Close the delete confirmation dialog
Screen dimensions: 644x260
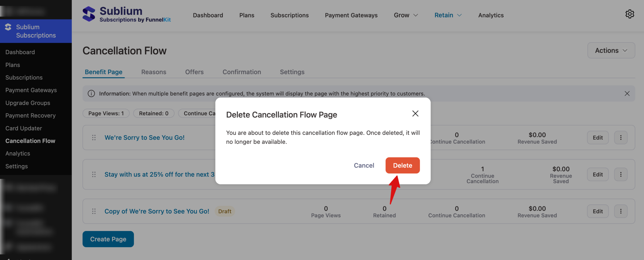click(x=415, y=114)
